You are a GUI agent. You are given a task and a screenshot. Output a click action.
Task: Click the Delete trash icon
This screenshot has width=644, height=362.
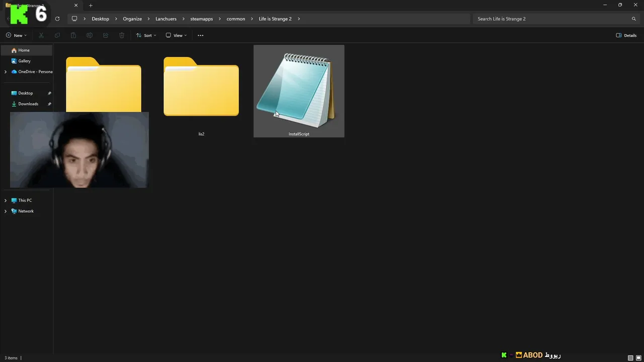click(x=122, y=35)
